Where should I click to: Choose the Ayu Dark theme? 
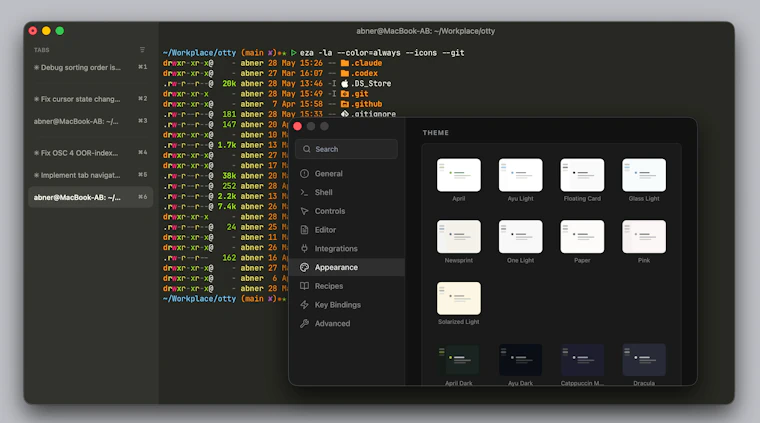coord(520,360)
